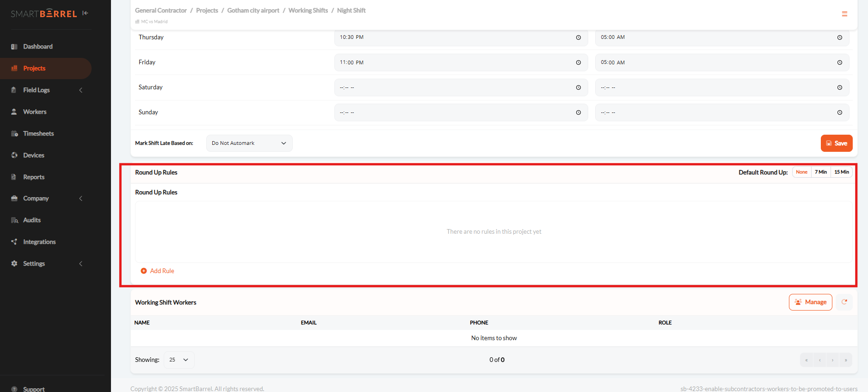Open Working Shifts breadcrumb link

308,11
